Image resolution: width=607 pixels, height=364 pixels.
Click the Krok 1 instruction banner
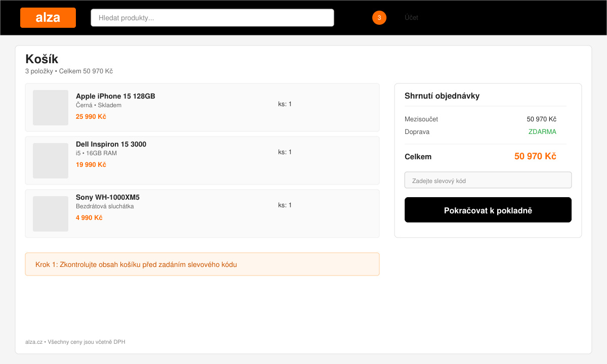(x=202, y=264)
